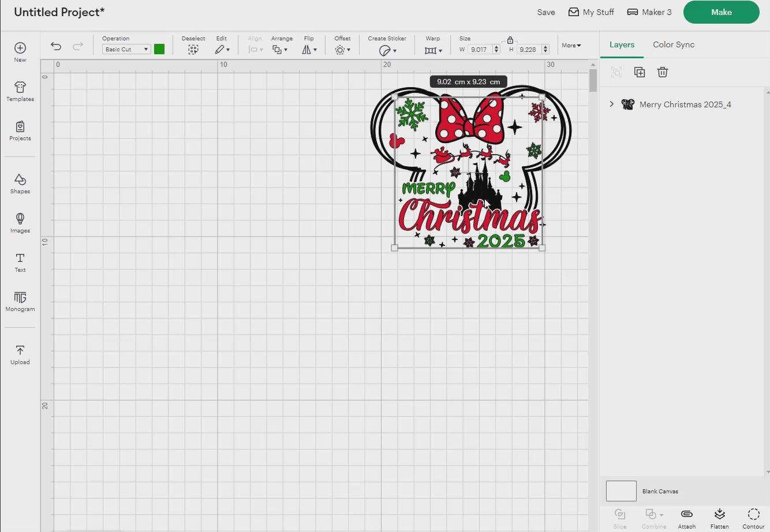Click the Flatten tool
Image resolution: width=770 pixels, height=532 pixels.
click(719, 518)
